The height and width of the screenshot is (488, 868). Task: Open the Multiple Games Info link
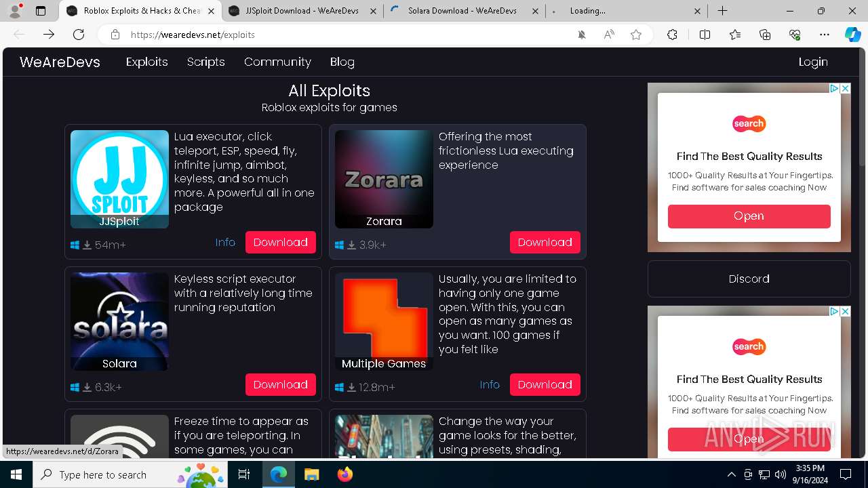point(490,384)
